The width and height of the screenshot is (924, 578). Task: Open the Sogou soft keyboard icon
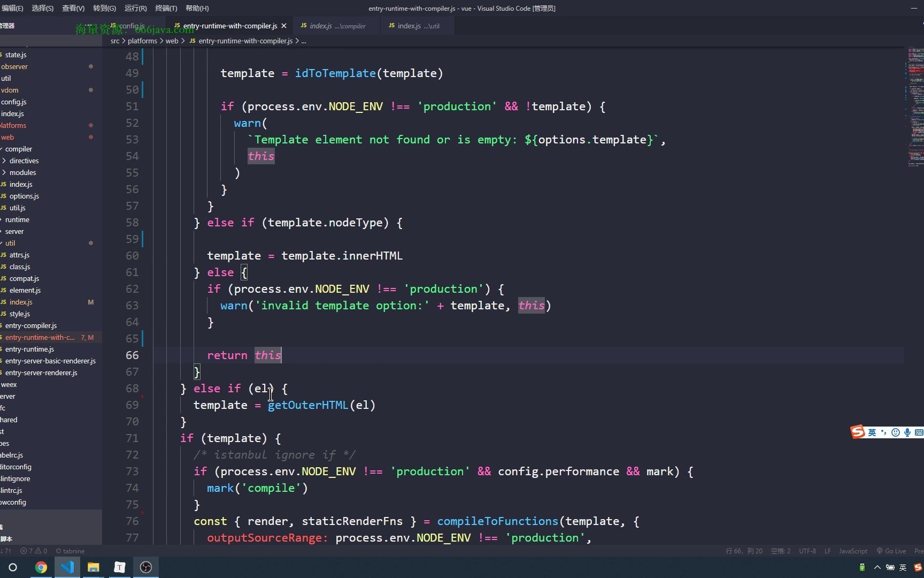[919, 432]
